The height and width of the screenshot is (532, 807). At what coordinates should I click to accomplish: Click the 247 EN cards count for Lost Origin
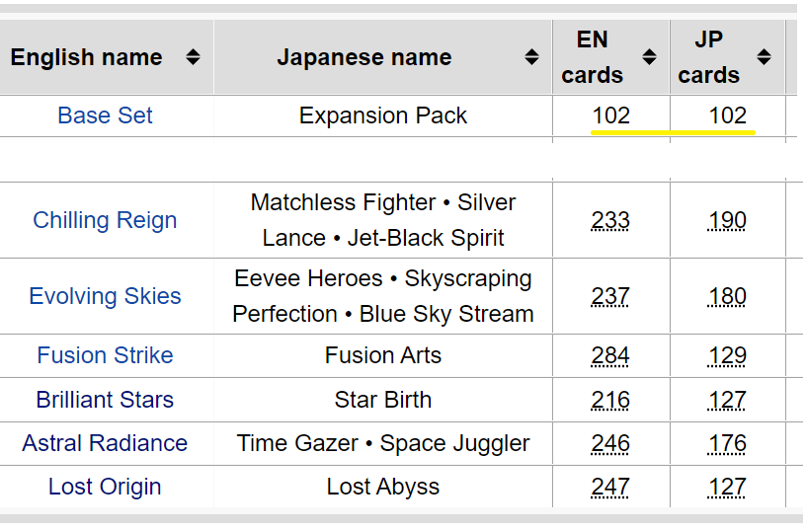(610, 487)
